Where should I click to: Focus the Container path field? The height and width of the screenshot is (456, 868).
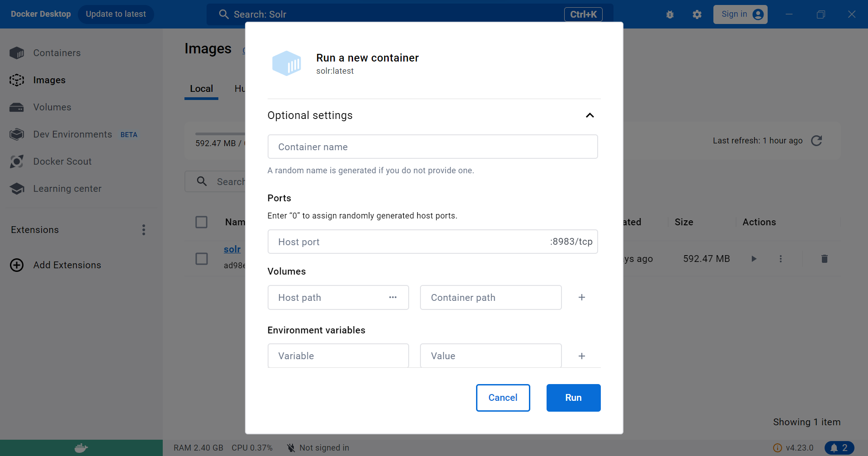tap(491, 297)
